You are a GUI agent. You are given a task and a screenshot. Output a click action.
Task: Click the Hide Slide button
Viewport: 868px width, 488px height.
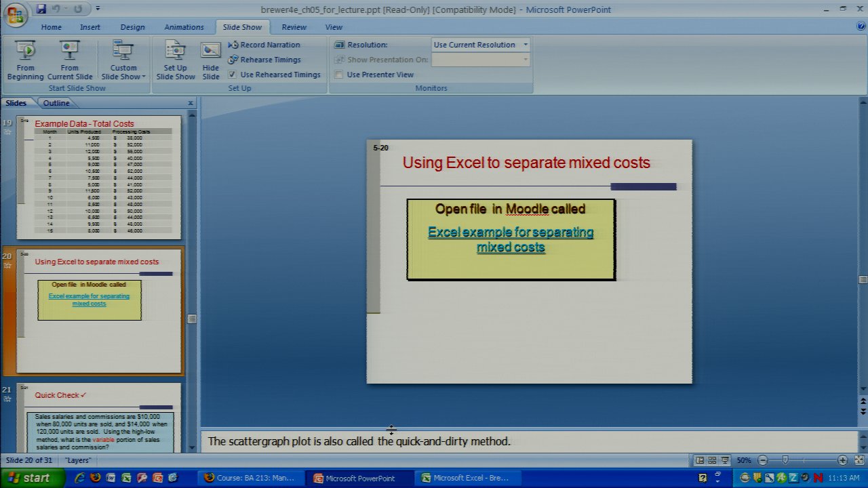pyautogui.click(x=211, y=60)
